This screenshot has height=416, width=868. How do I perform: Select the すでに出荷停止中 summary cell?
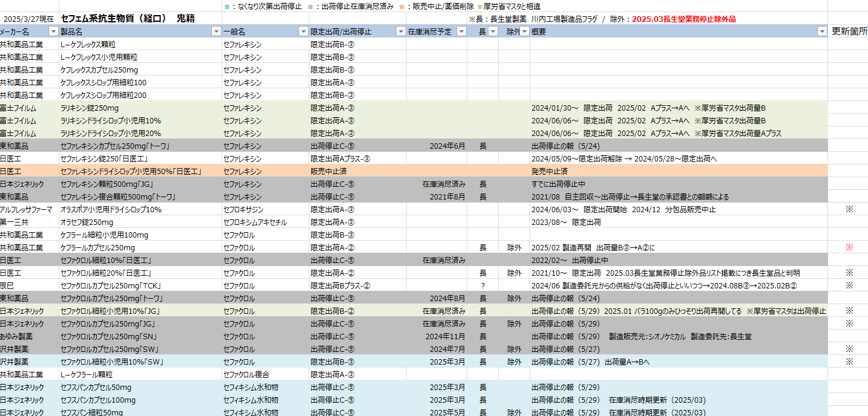679,184
